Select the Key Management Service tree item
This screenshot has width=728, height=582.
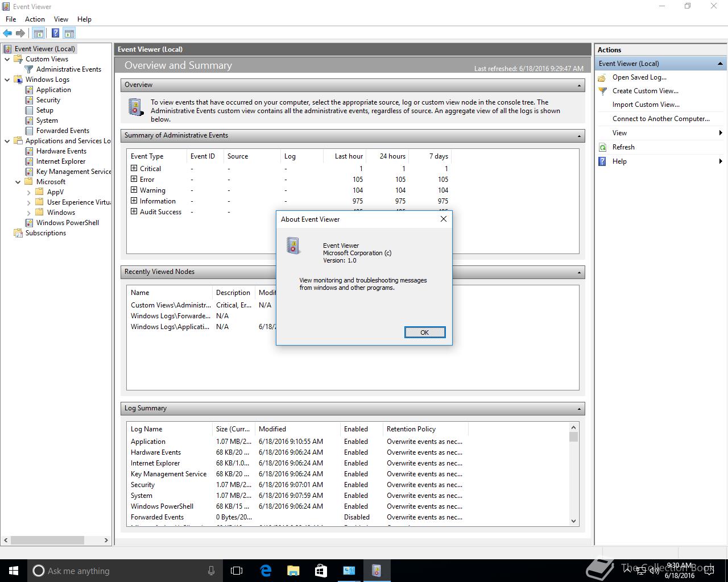[73, 172]
